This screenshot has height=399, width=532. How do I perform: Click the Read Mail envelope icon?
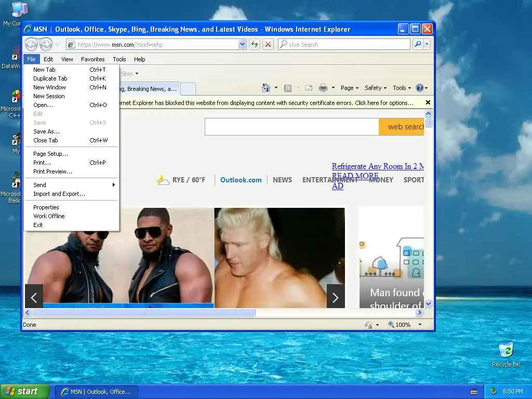click(x=309, y=88)
